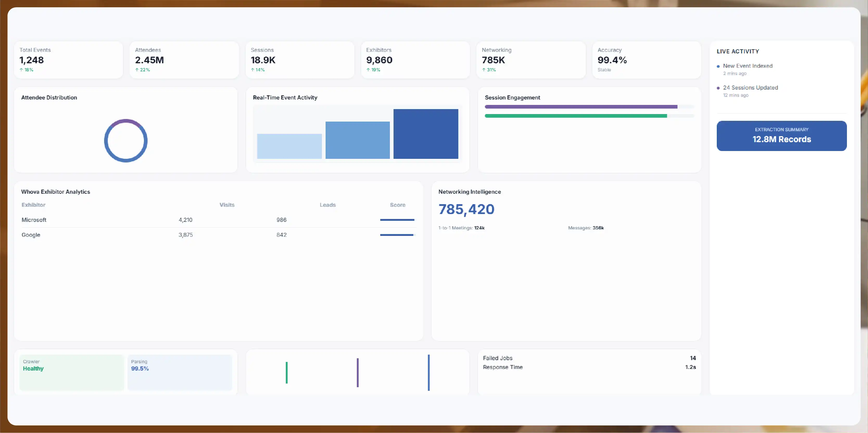Open the Crawler Healthy status tile
Viewport: 868px width, 433px height.
click(71, 372)
